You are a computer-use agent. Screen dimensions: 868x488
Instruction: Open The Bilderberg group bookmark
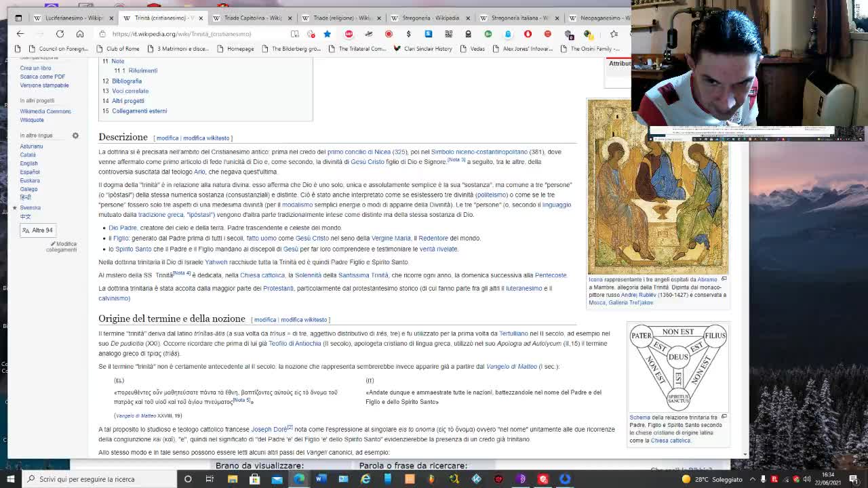[290, 49]
